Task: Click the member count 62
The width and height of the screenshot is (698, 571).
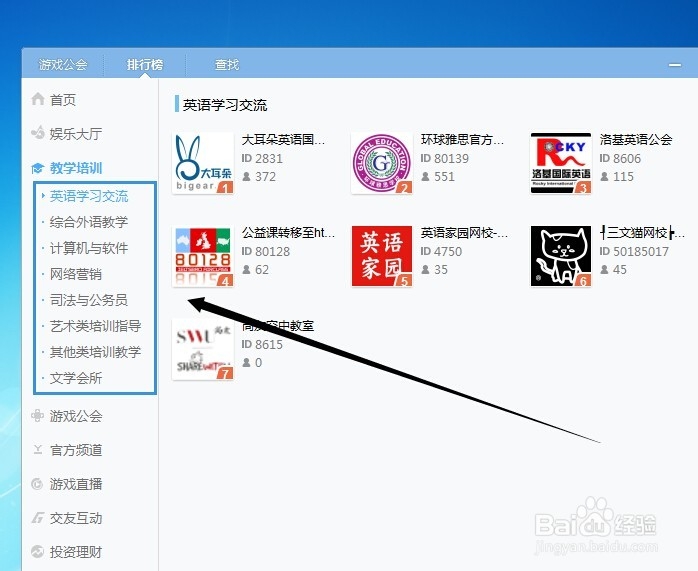Action: click(x=262, y=270)
